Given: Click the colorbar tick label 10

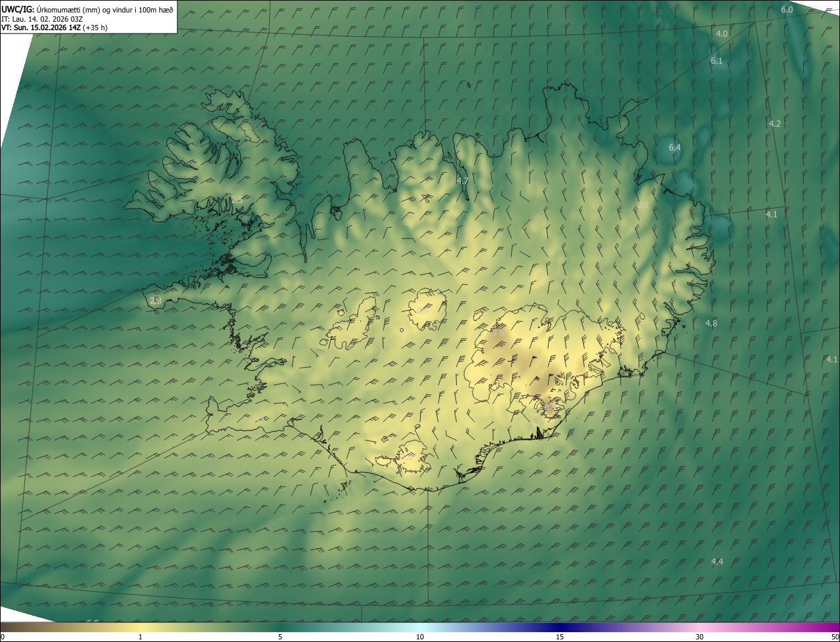Looking at the screenshot, I should click(x=420, y=637).
